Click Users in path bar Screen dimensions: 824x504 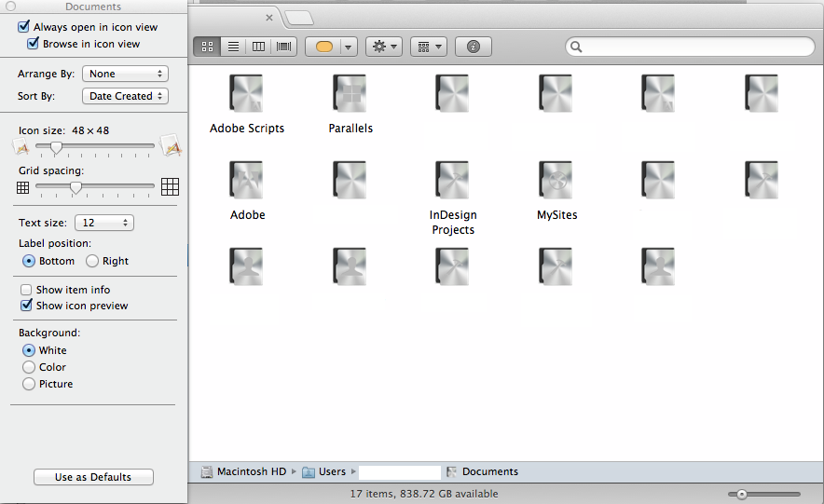324,471
